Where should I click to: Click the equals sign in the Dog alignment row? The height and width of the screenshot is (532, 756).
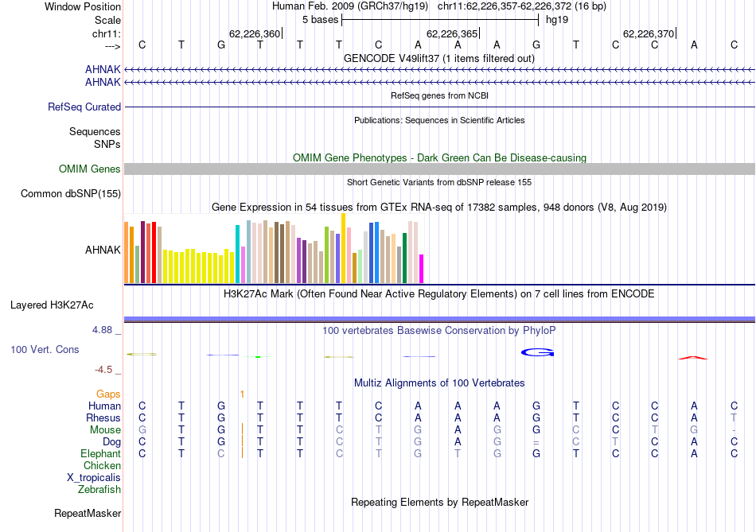pos(536,442)
